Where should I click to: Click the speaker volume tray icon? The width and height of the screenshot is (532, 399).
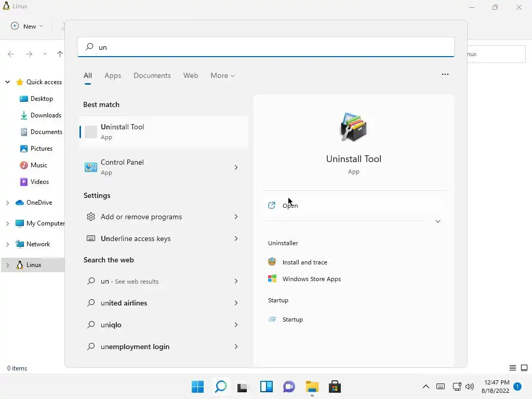(x=470, y=387)
